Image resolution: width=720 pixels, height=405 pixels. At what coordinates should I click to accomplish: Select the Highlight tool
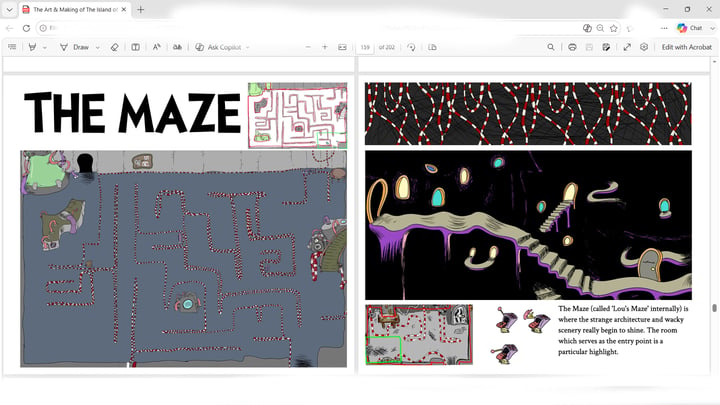32,47
